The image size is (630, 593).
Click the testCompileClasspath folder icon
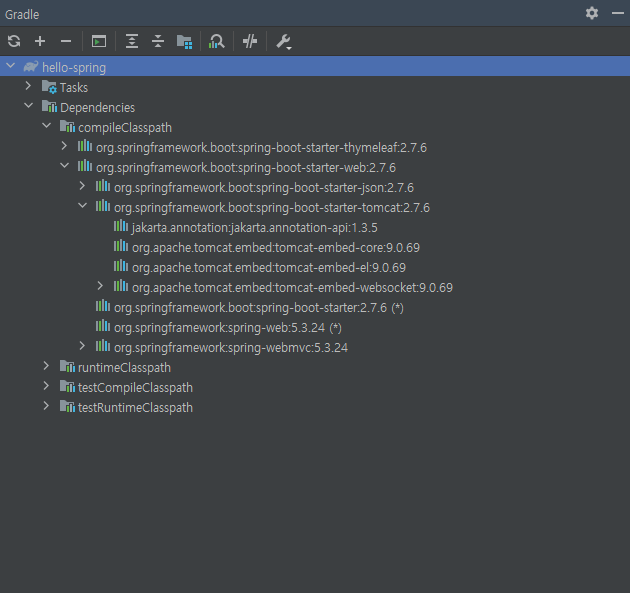click(x=68, y=386)
